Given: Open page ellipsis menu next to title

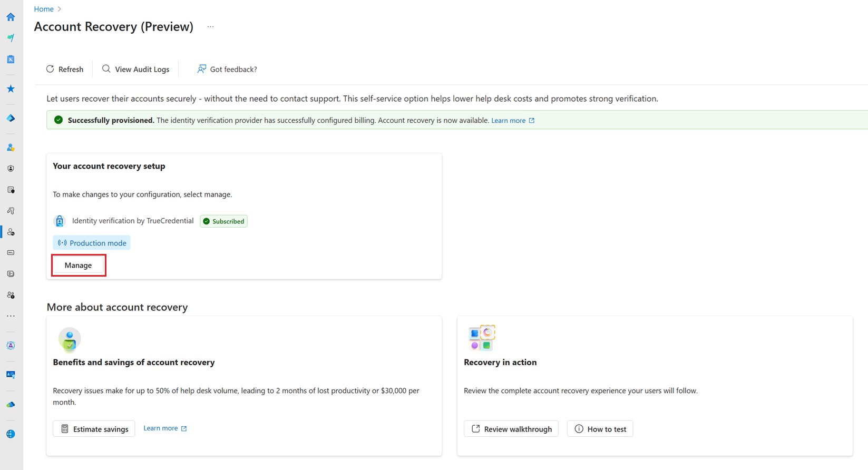Looking at the screenshot, I should click(x=210, y=27).
